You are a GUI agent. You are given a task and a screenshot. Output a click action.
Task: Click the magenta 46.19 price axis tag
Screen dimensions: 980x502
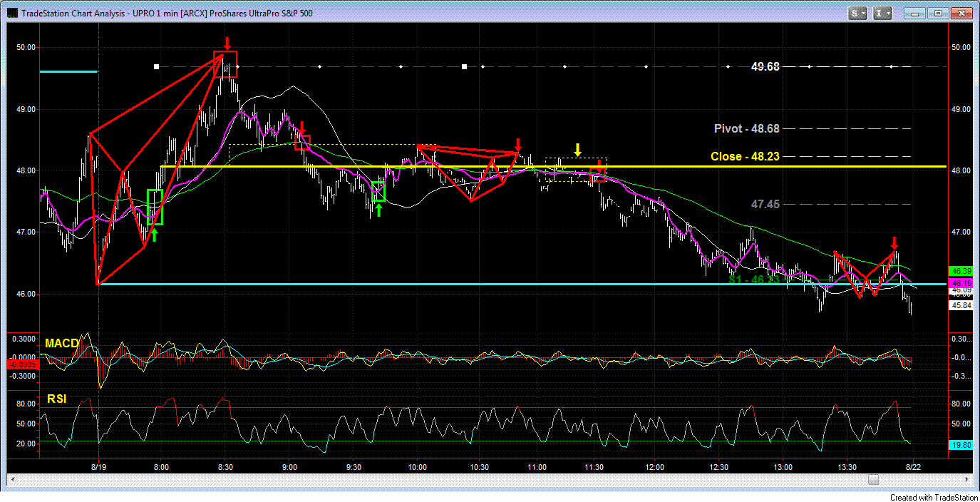(x=959, y=283)
